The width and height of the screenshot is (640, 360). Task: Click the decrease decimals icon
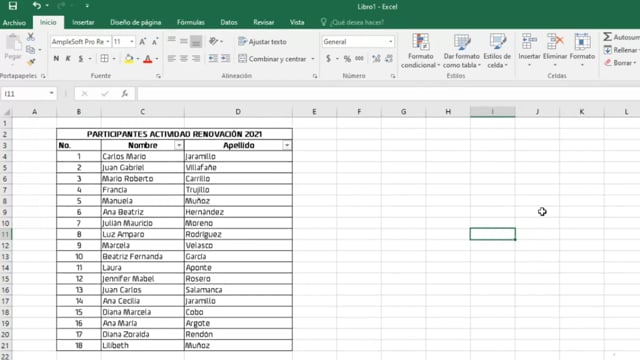coord(389,59)
